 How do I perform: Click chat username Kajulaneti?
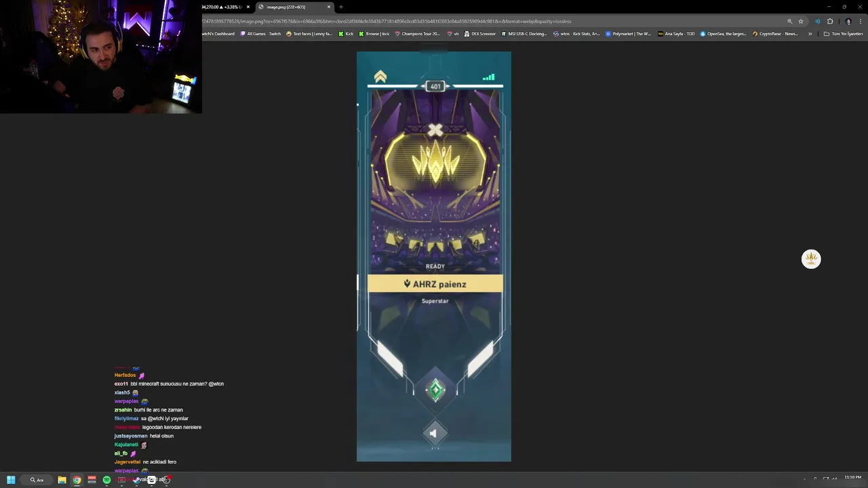pos(126,445)
